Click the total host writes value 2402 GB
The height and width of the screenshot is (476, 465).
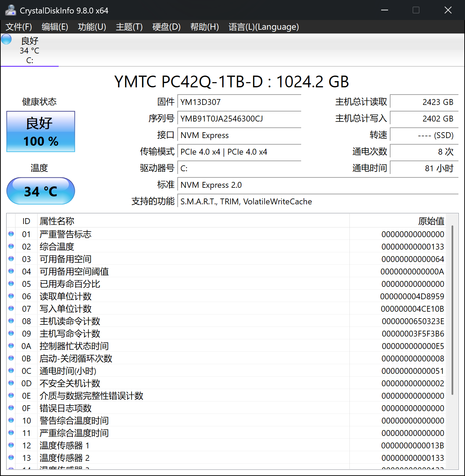pyautogui.click(x=424, y=119)
